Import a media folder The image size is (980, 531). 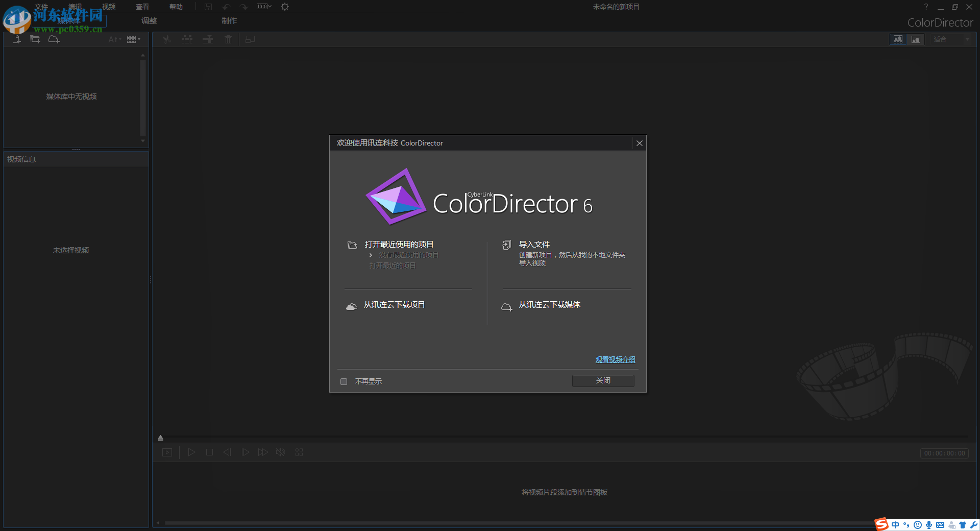click(35, 39)
